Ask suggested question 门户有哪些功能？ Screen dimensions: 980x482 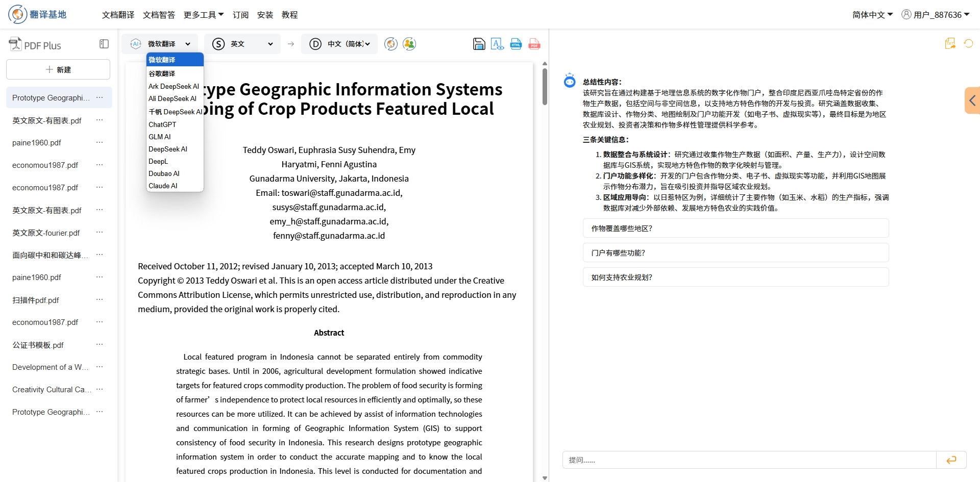[736, 252]
